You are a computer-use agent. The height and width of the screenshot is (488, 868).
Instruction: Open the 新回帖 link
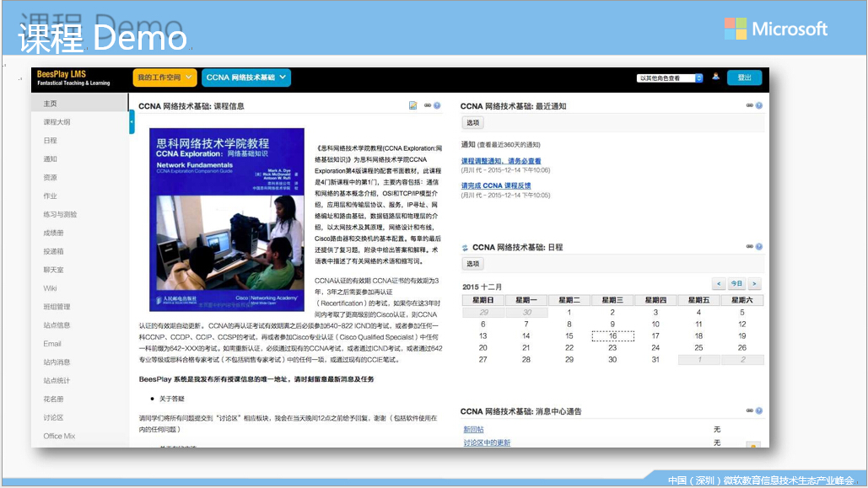(x=473, y=429)
